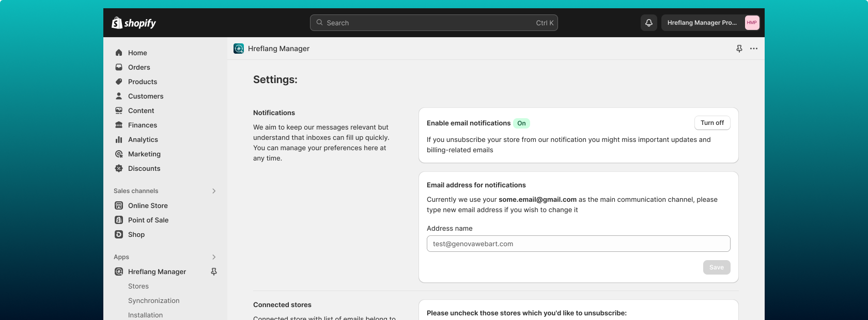
Task: Click the Point of Sale icon
Action: coord(119,220)
